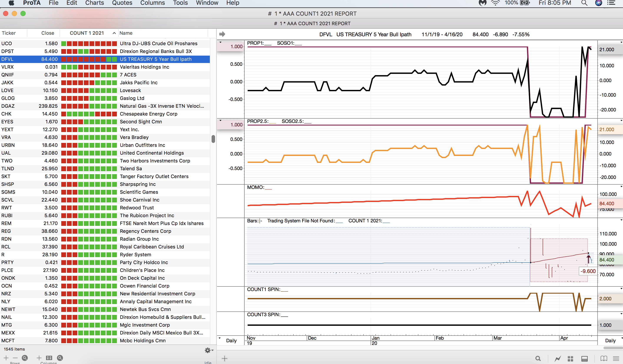
Task: Toggle the four-square grid chart view
Action: tap(570, 358)
